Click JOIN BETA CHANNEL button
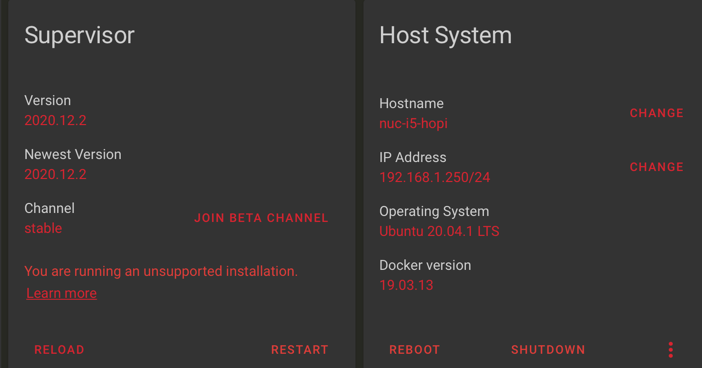The width and height of the screenshot is (702, 368). point(261,218)
